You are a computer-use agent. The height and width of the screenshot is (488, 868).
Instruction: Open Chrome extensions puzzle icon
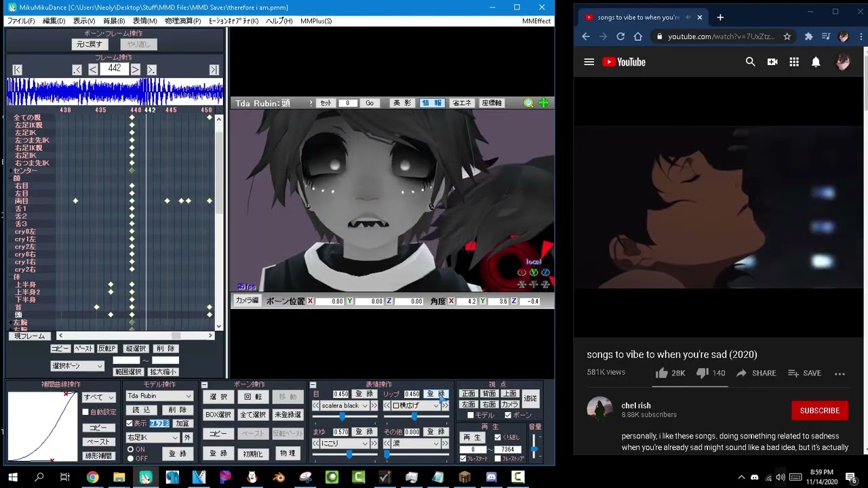point(808,37)
